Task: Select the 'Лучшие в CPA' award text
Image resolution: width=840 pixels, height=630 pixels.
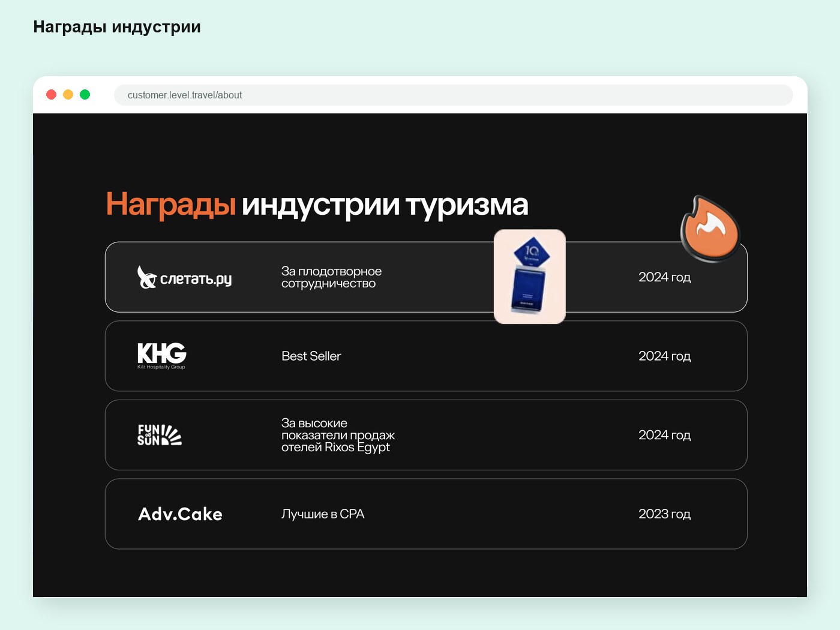Action: click(323, 514)
